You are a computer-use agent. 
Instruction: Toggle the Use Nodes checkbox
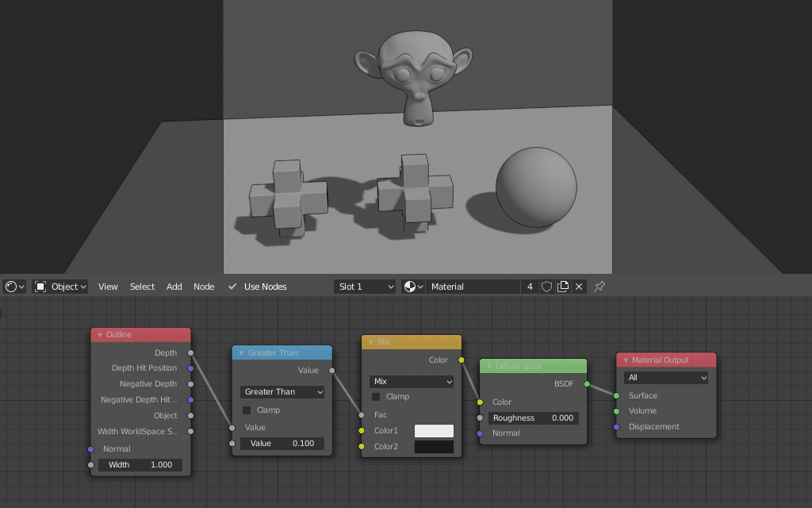(232, 287)
